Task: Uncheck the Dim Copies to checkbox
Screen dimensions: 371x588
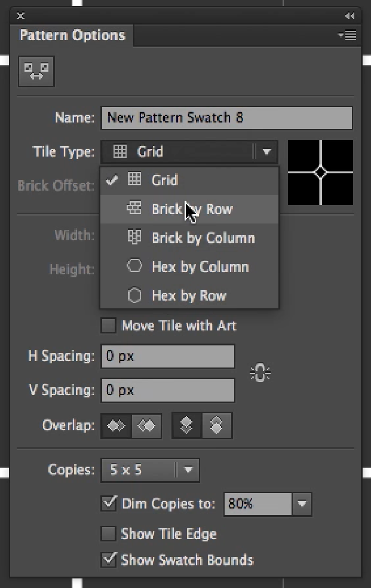Action: point(109,503)
